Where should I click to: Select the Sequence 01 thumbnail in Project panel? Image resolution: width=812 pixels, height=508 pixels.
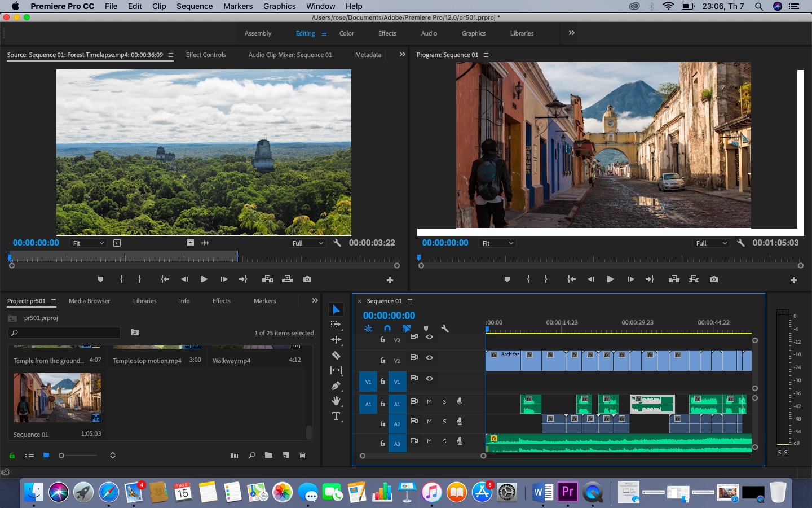(57, 397)
